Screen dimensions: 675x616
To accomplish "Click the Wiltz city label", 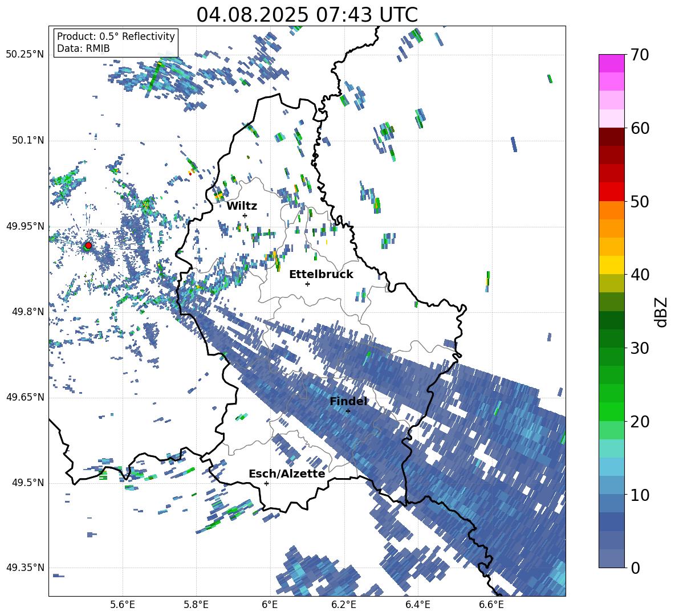I will click(242, 206).
